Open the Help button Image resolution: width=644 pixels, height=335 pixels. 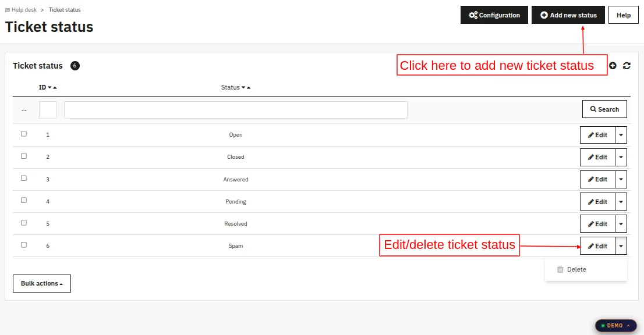click(624, 15)
